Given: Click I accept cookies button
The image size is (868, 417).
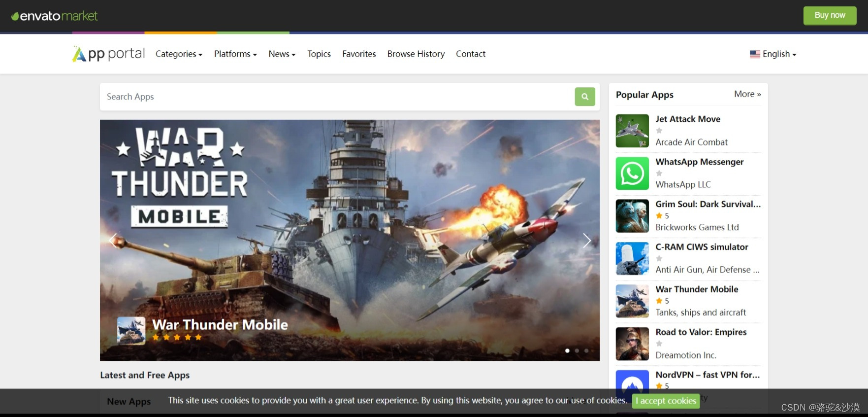Looking at the screenshot, I should click(x=666, y=401).
